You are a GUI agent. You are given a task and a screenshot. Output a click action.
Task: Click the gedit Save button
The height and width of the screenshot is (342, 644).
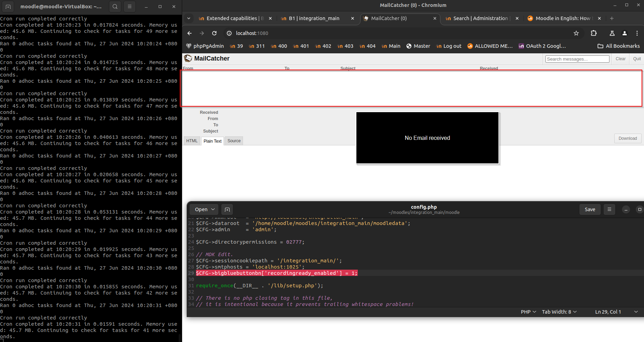pyautogui.click(x=590, y=209)
